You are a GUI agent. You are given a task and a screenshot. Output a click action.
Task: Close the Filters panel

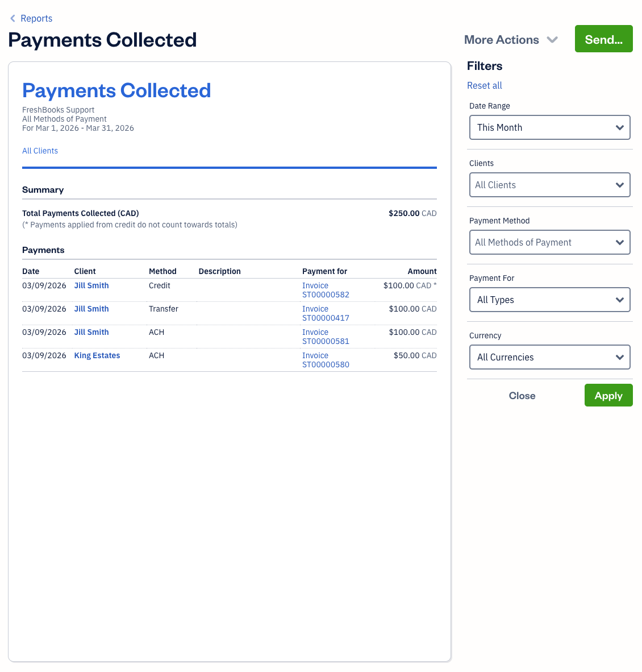point(522,395)
